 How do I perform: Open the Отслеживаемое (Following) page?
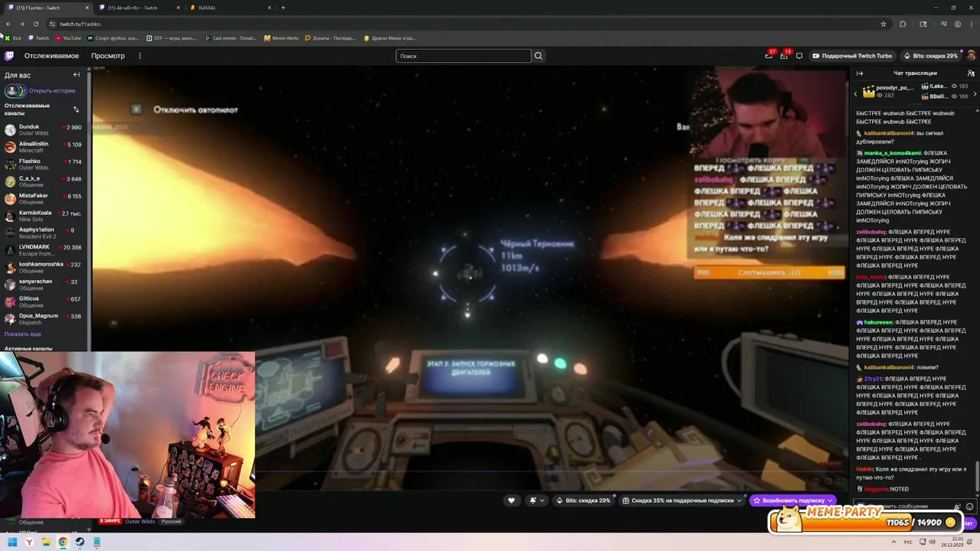(51, 56)
